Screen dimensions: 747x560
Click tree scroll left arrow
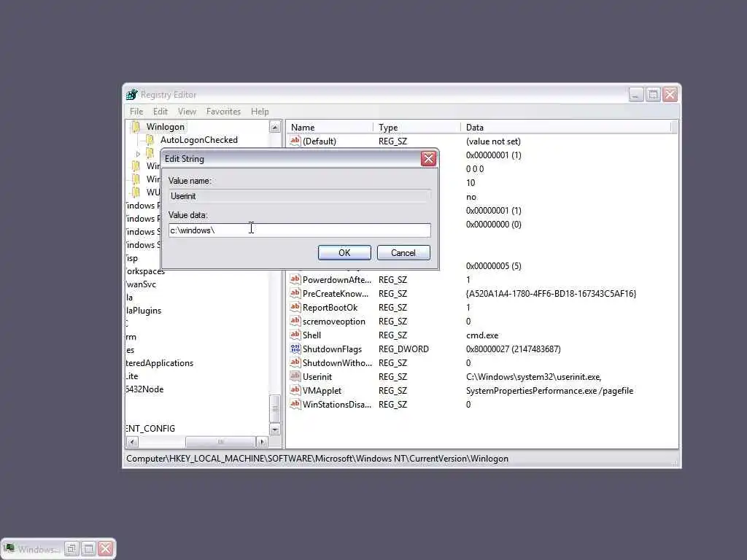tap(133, 442)
